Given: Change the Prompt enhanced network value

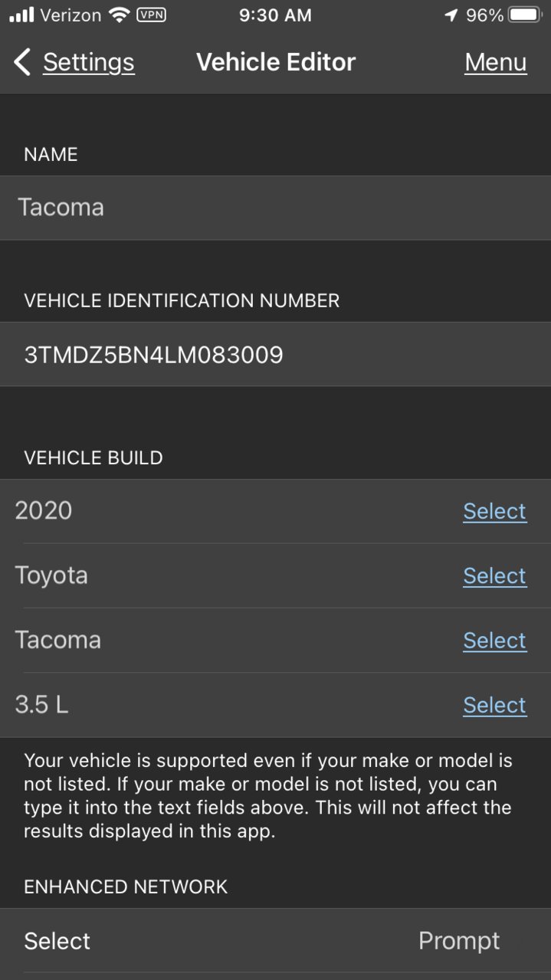Looking at the screenshot, I should (459, 941).
